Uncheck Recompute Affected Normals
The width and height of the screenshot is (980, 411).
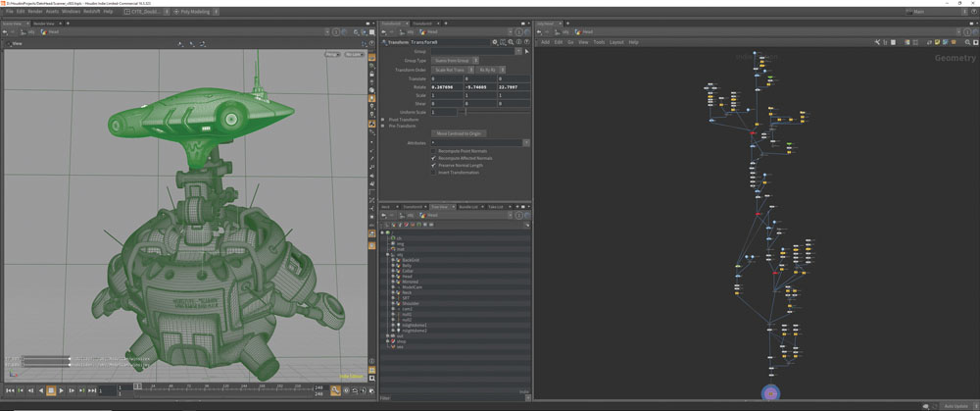pyautogui.click(x=434, y=158)
